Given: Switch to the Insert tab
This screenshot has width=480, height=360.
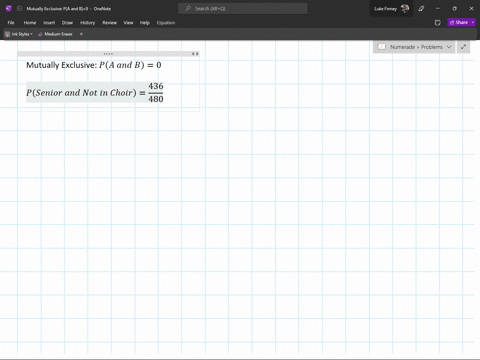Looking at the screenshot, I should (49, 23).
